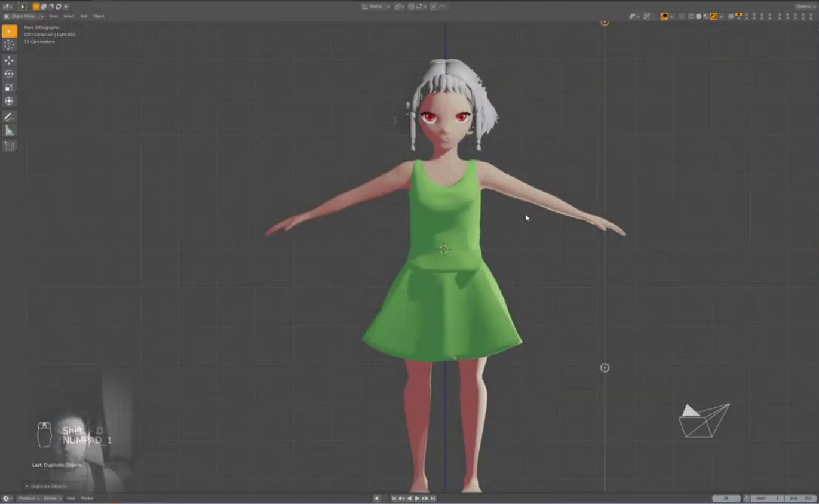Switch to wireframe viewport shading
The width and height of the screenshot is (819, 504).
click(x=691, y=16)
